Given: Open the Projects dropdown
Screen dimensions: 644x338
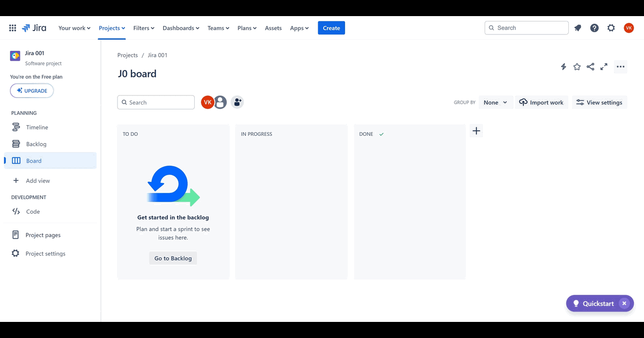Looking at the screenshot, I should [x=112, y=28].
